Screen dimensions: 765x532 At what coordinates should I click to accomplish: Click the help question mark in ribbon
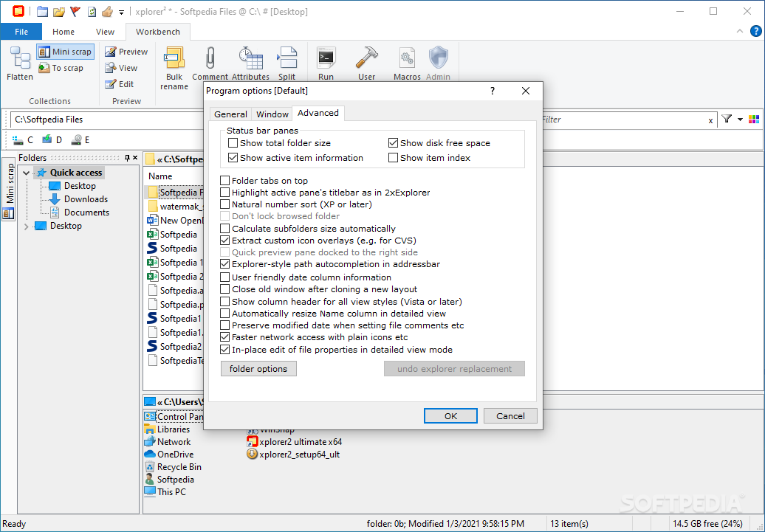[755, 31]
